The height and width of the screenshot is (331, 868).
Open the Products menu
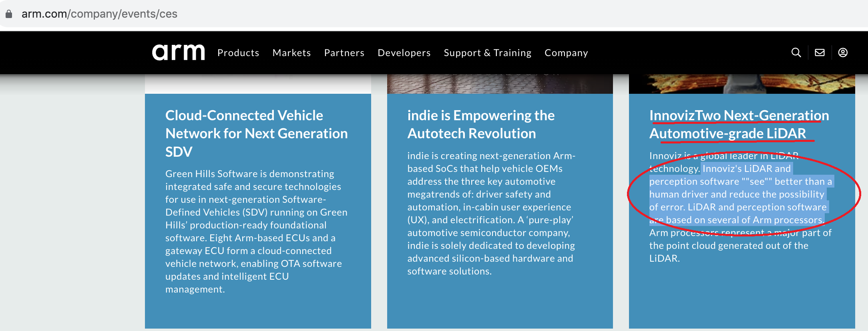coord(238,53)
